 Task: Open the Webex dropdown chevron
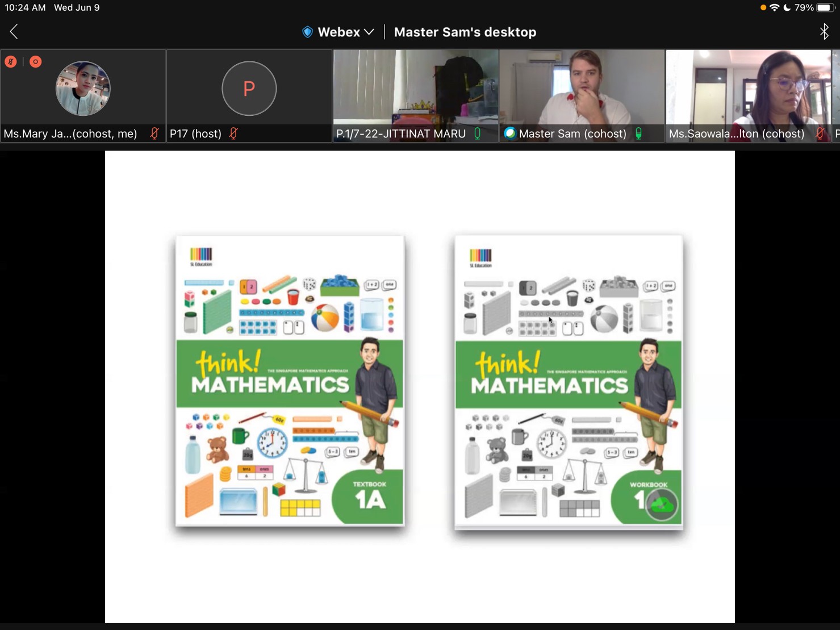(369, 32)
